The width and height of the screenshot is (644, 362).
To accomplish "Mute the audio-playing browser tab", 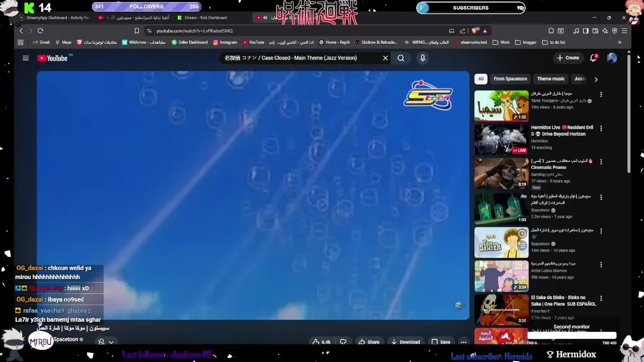I will (x=265, y=18).
